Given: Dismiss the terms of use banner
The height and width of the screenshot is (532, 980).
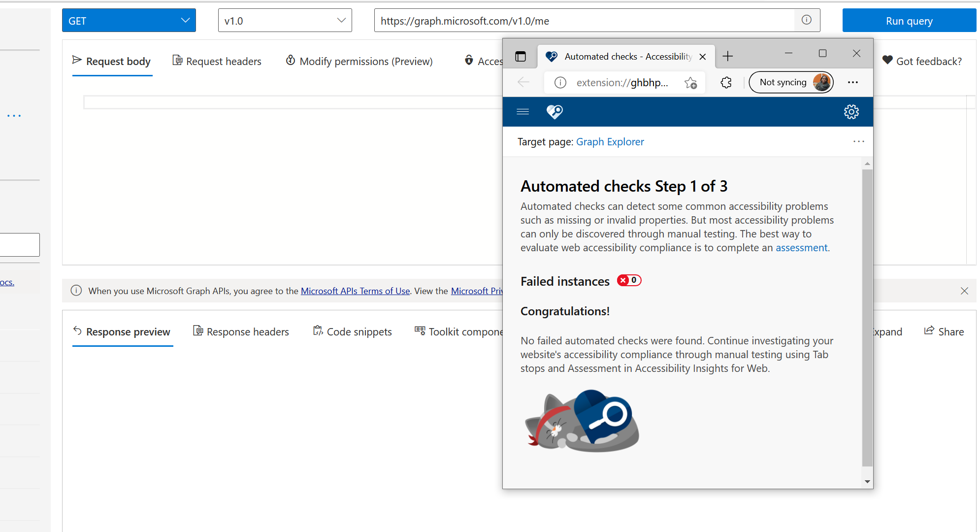Looking at the screenshot, I should point(964,291).
